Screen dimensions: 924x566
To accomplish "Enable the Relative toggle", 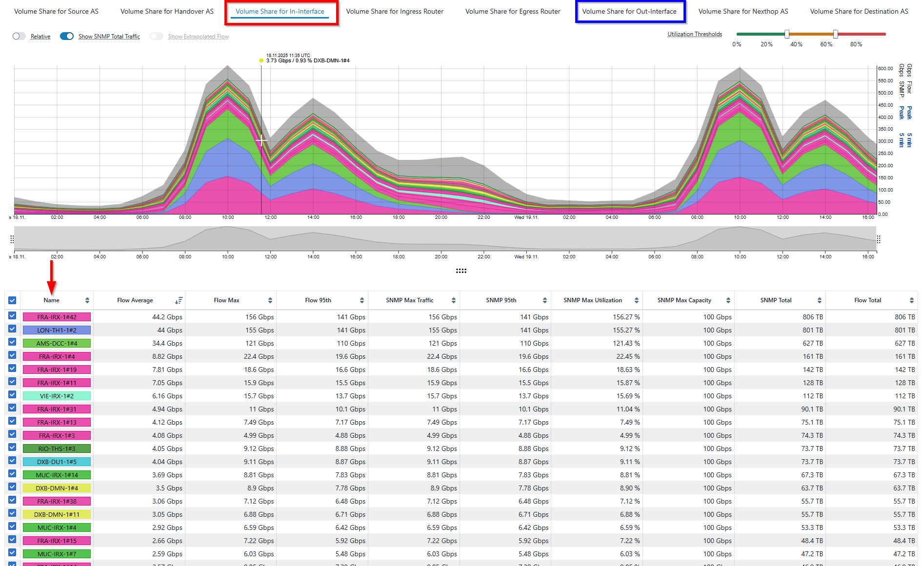I will [19, 36].
